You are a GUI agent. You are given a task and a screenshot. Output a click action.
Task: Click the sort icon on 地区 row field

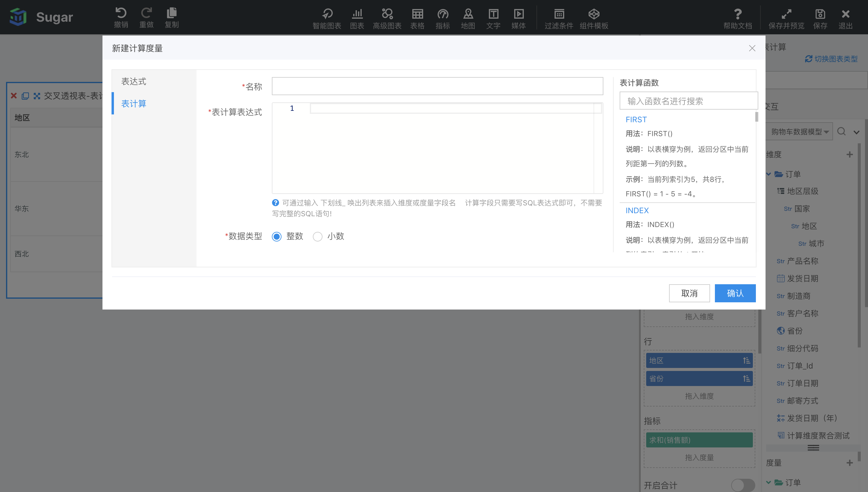click(746, 360)
